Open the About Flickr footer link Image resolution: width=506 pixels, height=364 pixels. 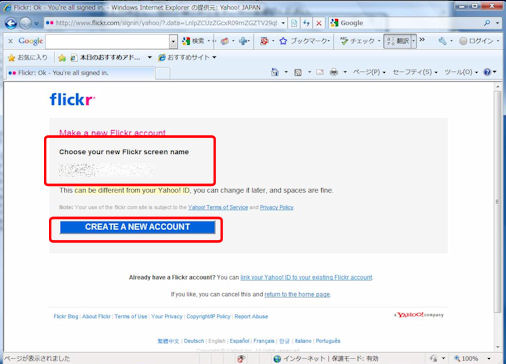tap(96, 316)
